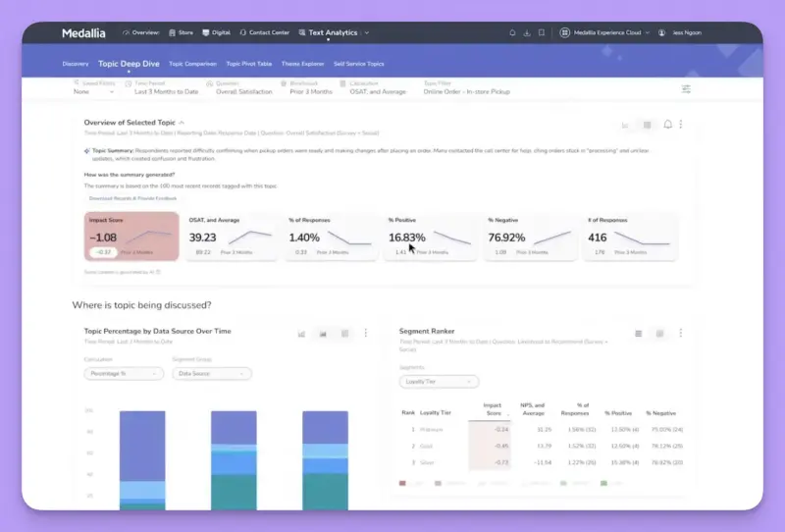Viewport: 785px width, 532px height.
Task: Expand the Text Analytics menu chevron
Action: (366, 32)
